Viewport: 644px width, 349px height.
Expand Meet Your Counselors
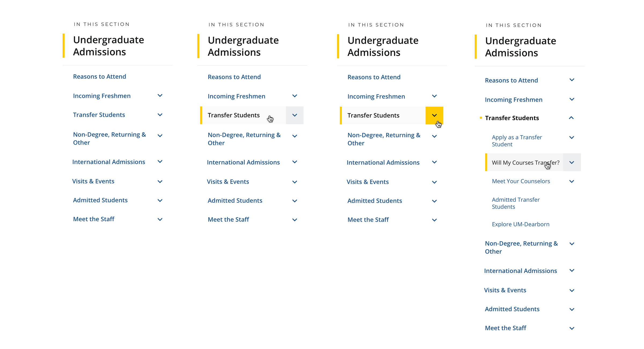point(572,181)
